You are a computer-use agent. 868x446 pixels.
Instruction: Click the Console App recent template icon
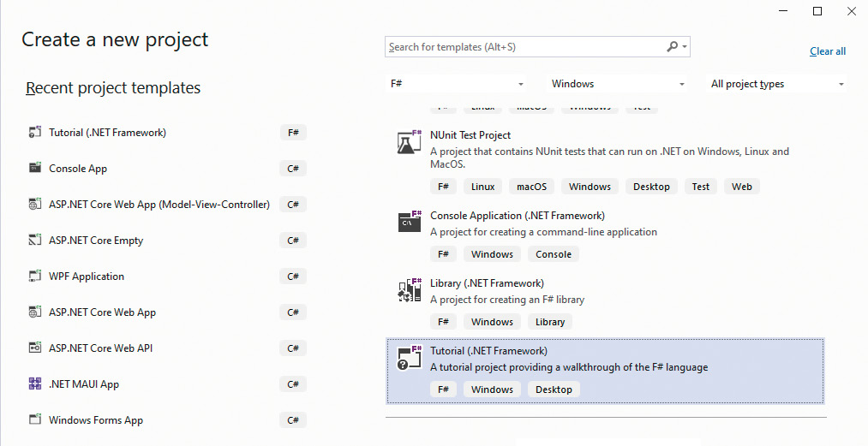coord(35,168)
